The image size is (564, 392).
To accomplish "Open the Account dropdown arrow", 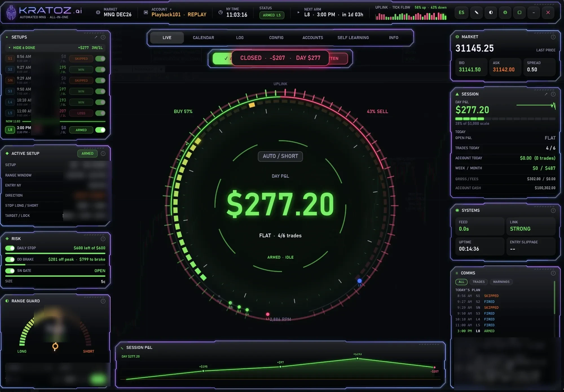I will [x=171, y=9].
